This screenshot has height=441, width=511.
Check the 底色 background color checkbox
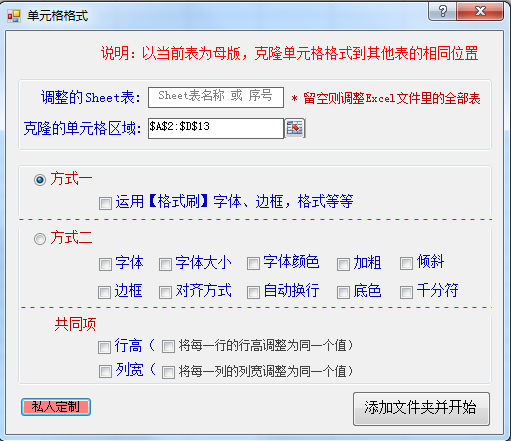click(x=343, y=292)
